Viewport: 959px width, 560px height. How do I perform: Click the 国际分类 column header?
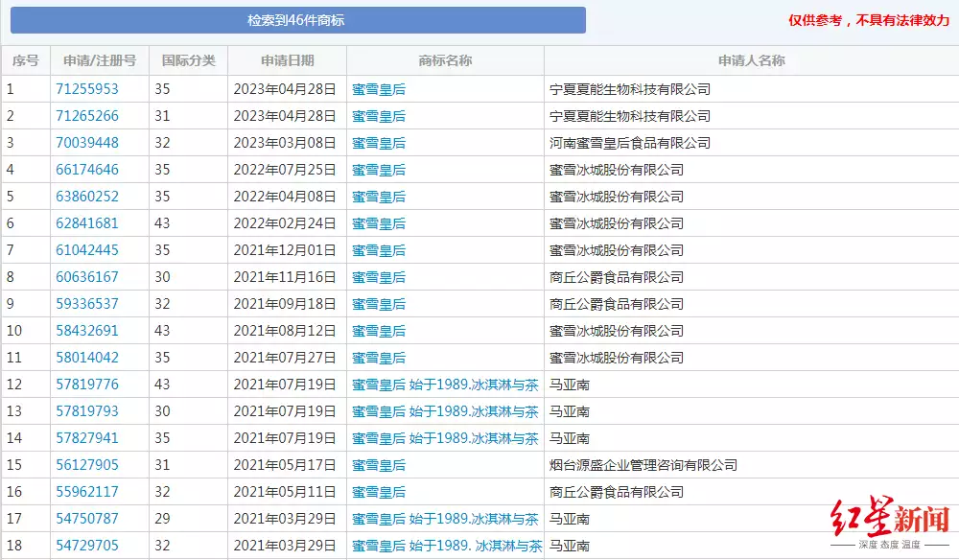(x=188, y=60)
